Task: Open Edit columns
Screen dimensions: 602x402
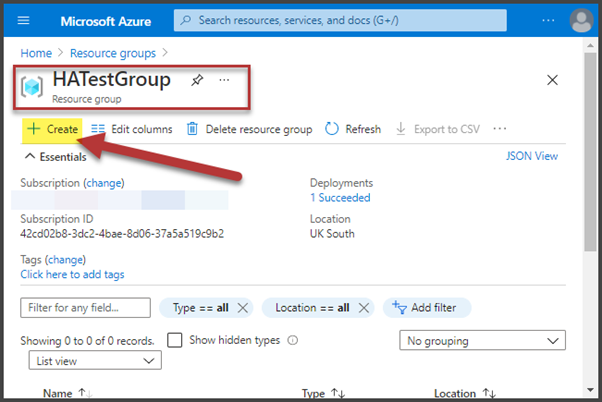Action: click(132, 129)
